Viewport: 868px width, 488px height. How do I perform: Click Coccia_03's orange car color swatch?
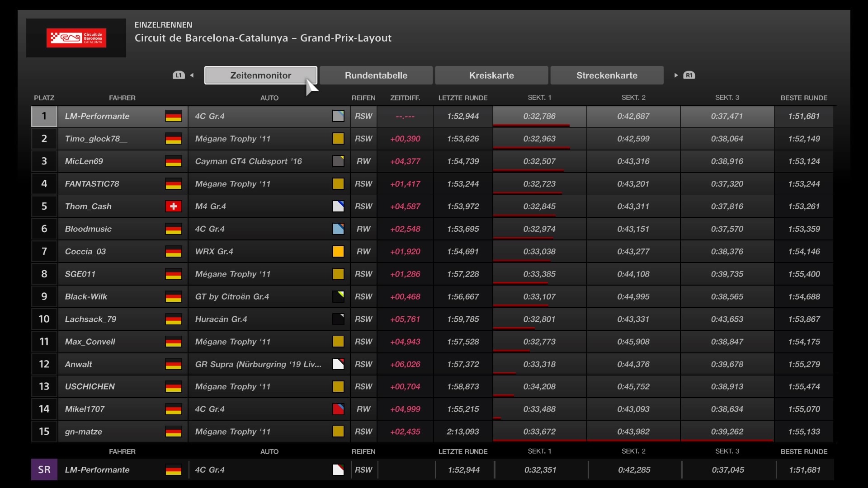pyautogui.click(x=338, y=251)
